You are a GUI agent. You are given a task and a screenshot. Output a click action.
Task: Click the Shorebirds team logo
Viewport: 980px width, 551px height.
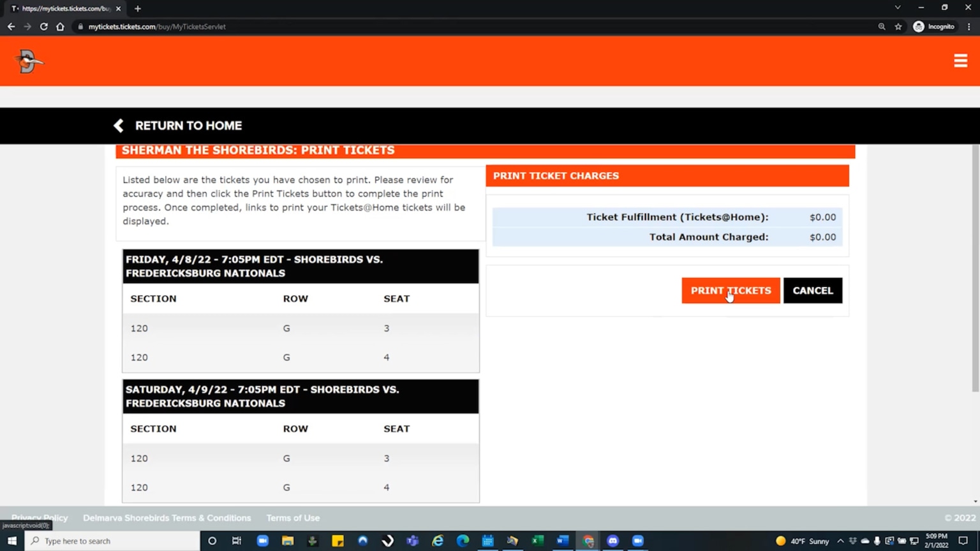coord(28,61)
